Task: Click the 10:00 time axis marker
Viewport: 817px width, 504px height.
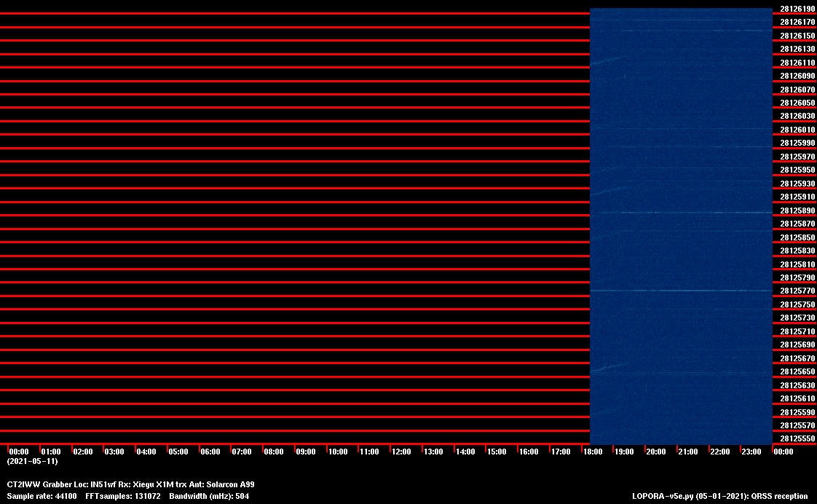Action: (x=338, y=452)
